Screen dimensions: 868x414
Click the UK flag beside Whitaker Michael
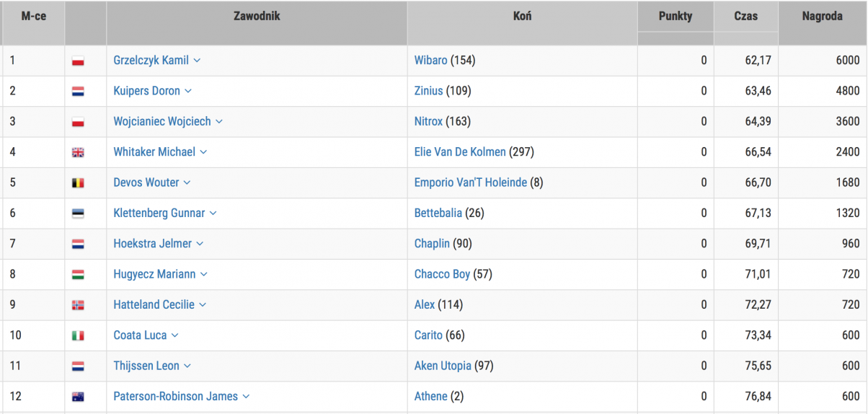click(x=78, y=153)
